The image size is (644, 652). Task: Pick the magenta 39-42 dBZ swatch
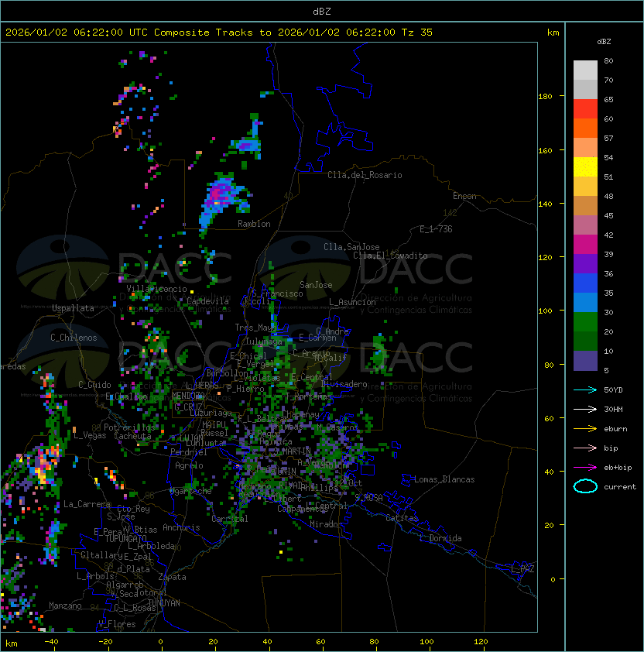[x=585, y=245]
